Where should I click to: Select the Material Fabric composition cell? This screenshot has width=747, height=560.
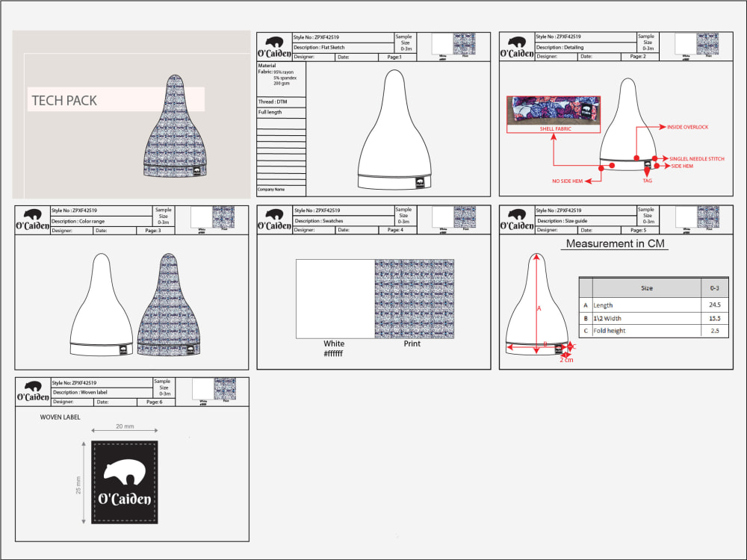(281, 79)
